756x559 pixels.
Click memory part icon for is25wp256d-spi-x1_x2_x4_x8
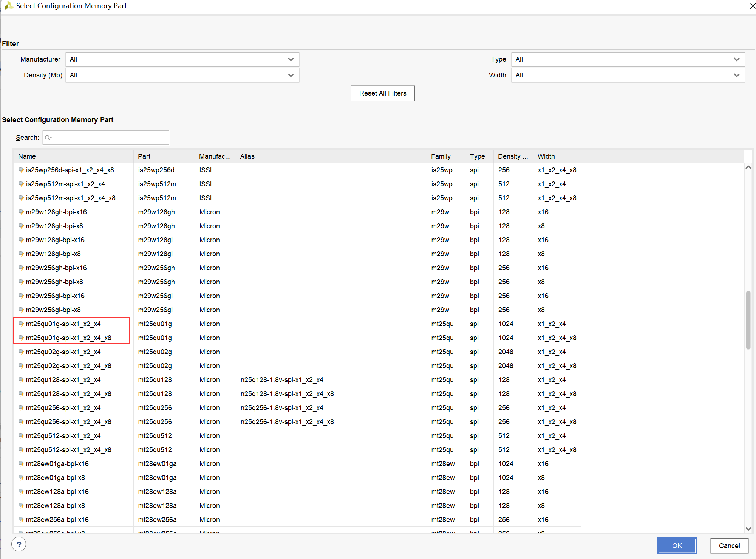click(x=21, y=170)
